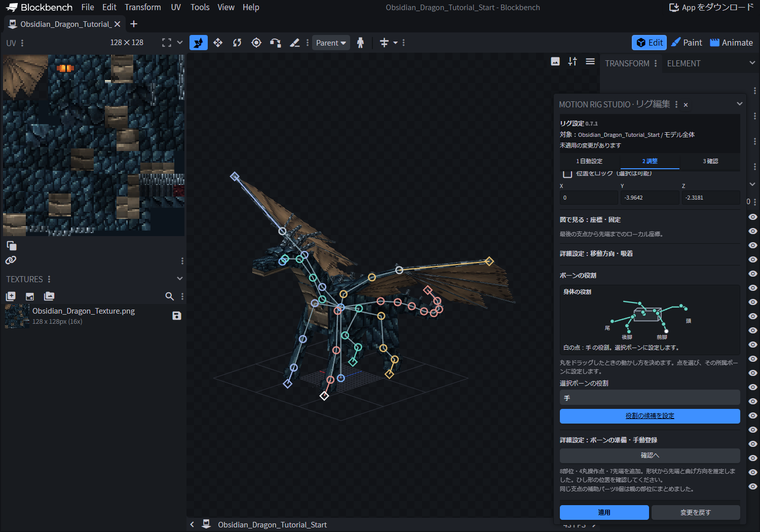Open dropdown arrow beside UV fullscreen icon
Viewport: 760px width, 532px height.
pyautogui.click(x=180, y=43)
